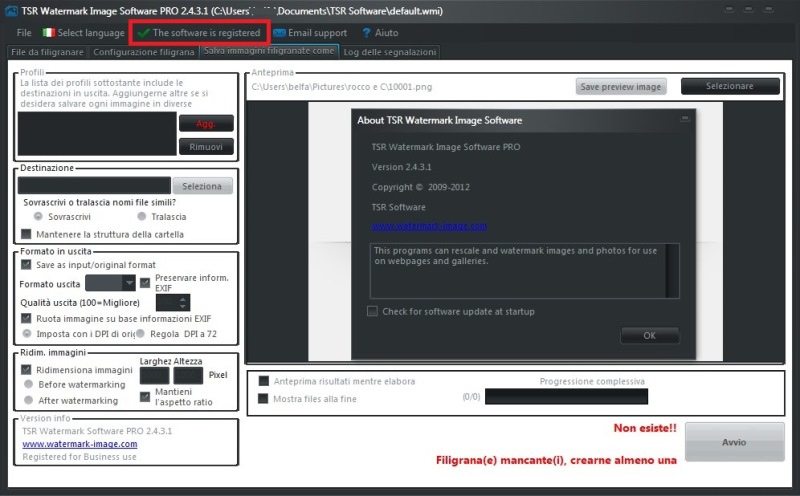Toggle Preservare inform. EXIF checkbox
Screen dimensions: 800x496
(145, 283)
